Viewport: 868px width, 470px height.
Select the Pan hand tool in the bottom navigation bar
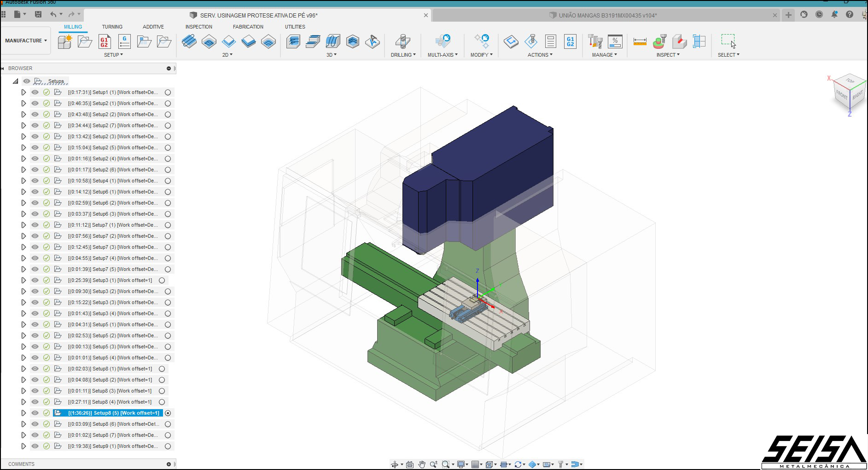click(422, 464)
